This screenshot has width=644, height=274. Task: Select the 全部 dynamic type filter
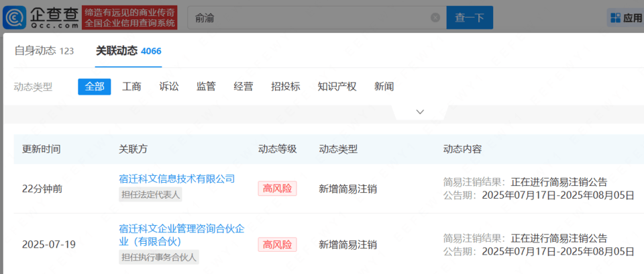95,87
